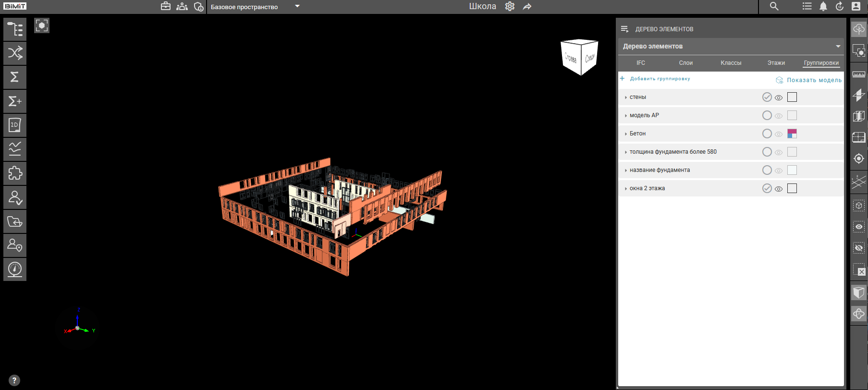868x390 pixels.
Task: Enable the модель АР grouping check circle
Action: (767, 115)
